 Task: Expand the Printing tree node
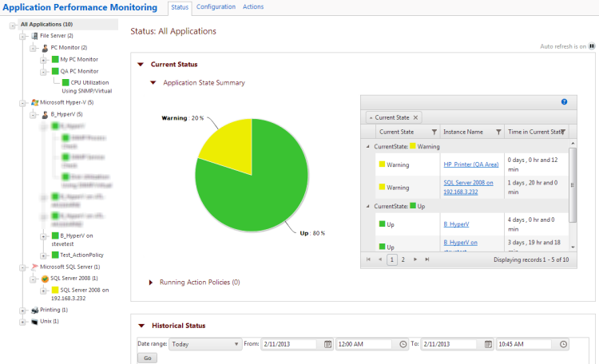click(22, 310)
